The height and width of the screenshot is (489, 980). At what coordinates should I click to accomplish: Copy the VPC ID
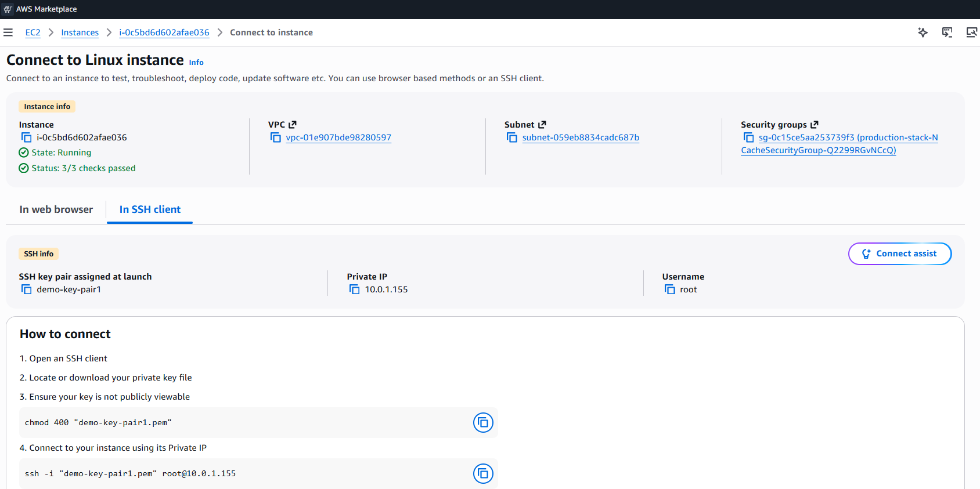[275, 137]
